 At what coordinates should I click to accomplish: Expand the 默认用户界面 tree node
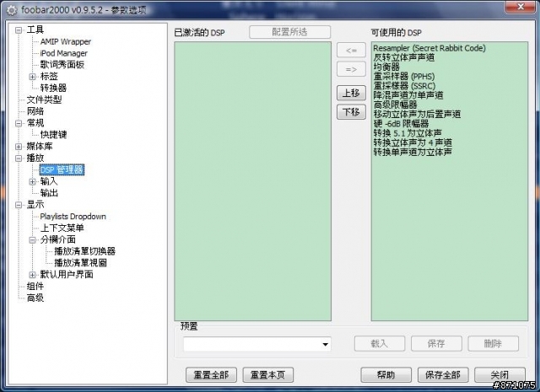pos(32,275)
